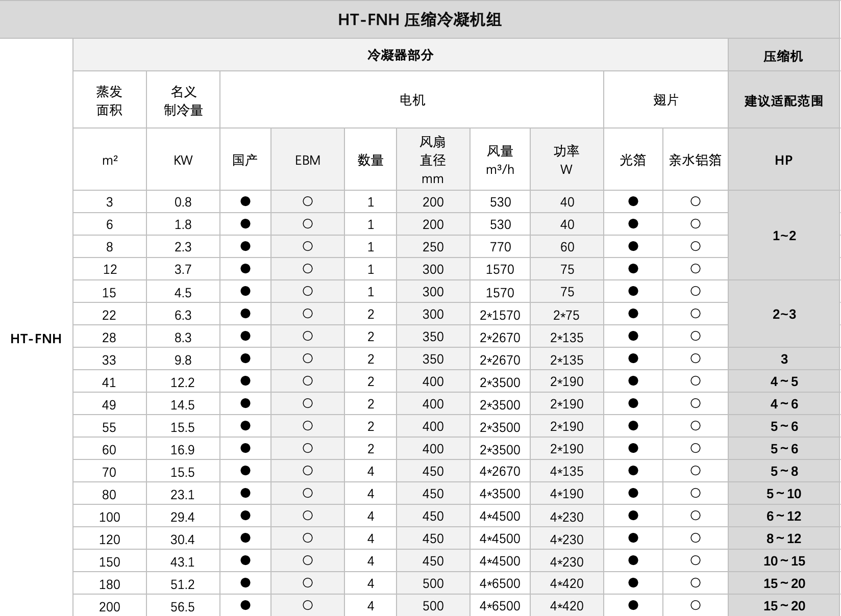Click the 1~2 HP range cell
The width and height of the screenshot is (841, 616).
click(784, 236)
